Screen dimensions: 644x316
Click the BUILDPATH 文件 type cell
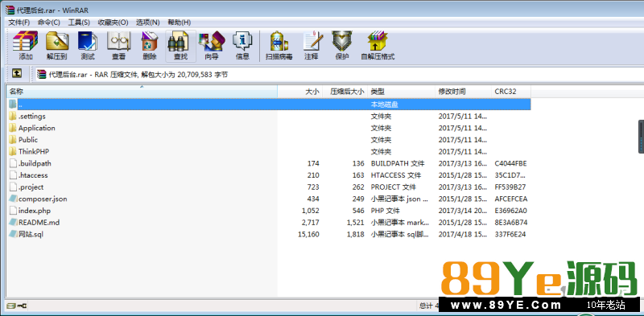(x=398, y=163)
